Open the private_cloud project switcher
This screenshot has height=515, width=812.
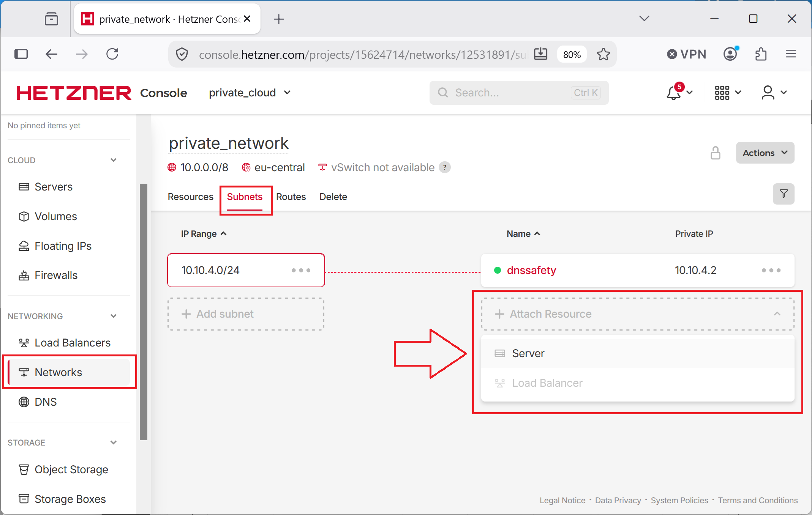(x=250, y=93)
